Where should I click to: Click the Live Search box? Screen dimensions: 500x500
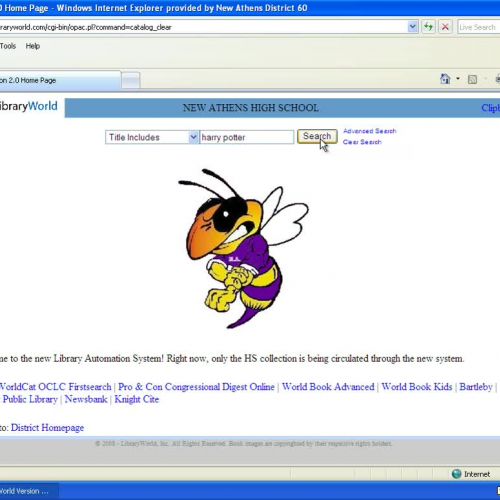[478, 27]
